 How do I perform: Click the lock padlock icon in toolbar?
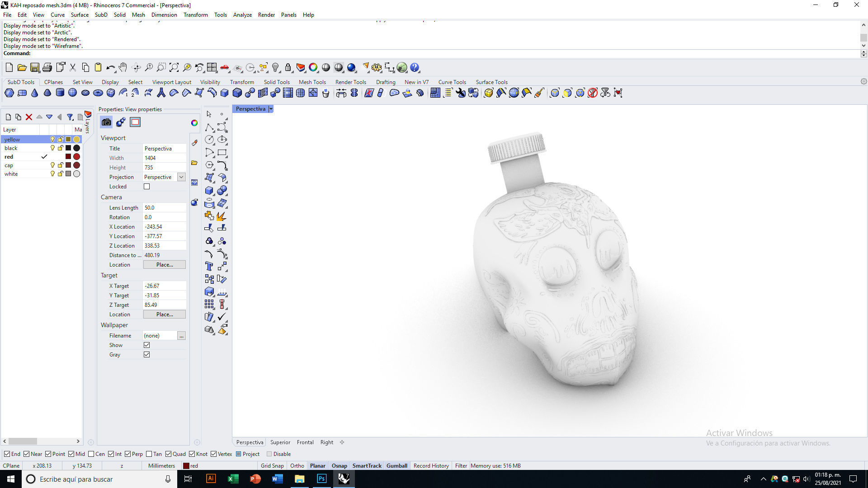tap(288, 68)
